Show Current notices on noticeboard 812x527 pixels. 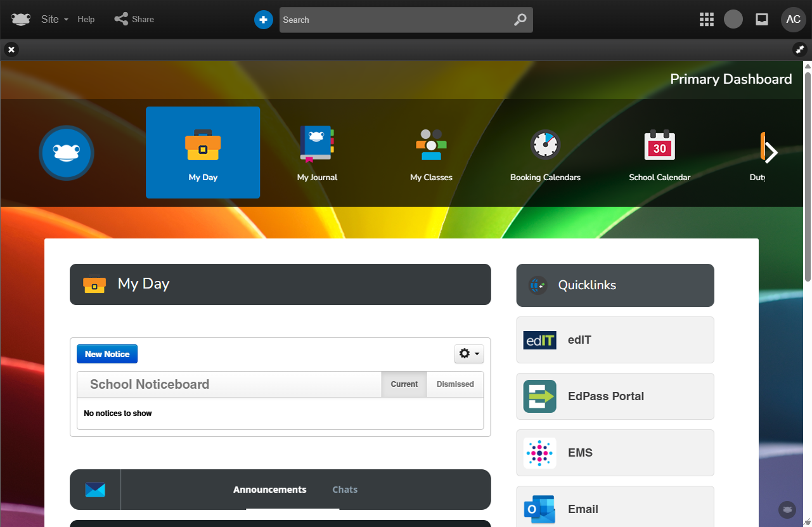[404, 384]
